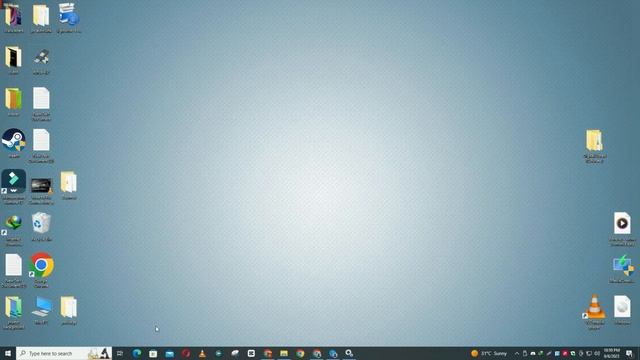Open the taskbar clock and date

coord(611,353)
